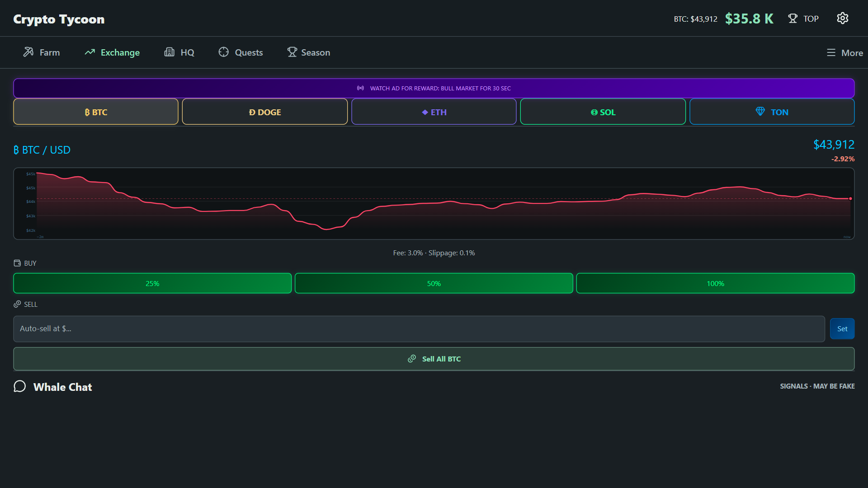
Task: Sell all BTC holdings
Action: click(x=434, y=359)
